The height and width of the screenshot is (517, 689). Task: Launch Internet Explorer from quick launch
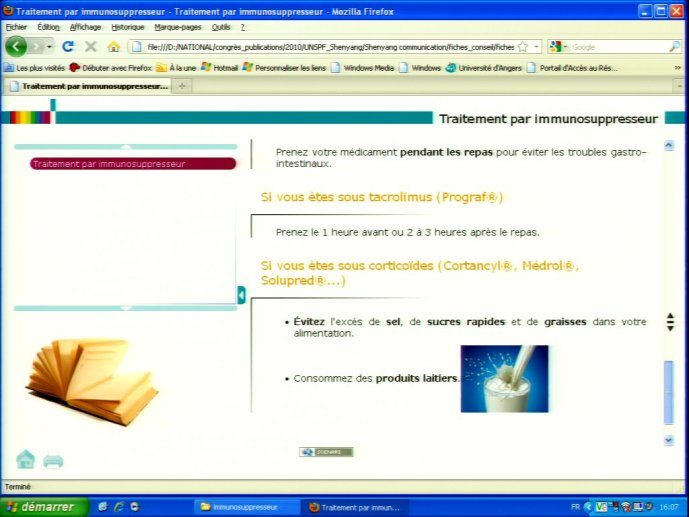point(119,507)
